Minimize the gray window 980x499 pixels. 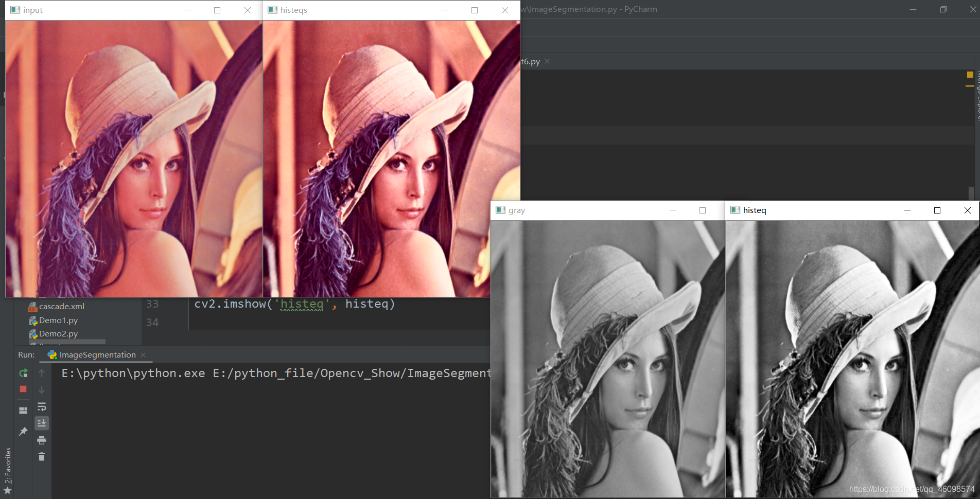tap(673, 210)
